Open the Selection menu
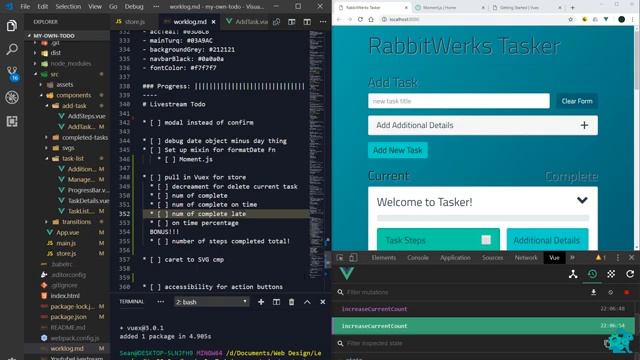 point(68,7)
